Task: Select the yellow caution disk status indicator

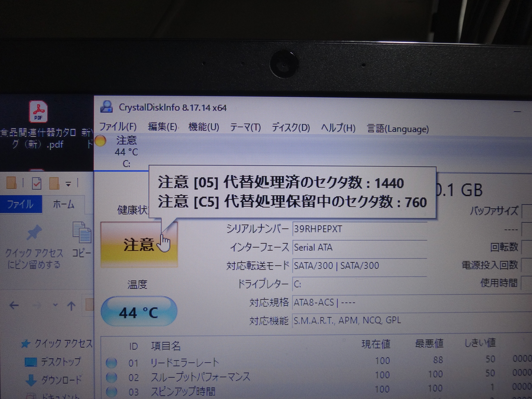Action: point(100,141)
